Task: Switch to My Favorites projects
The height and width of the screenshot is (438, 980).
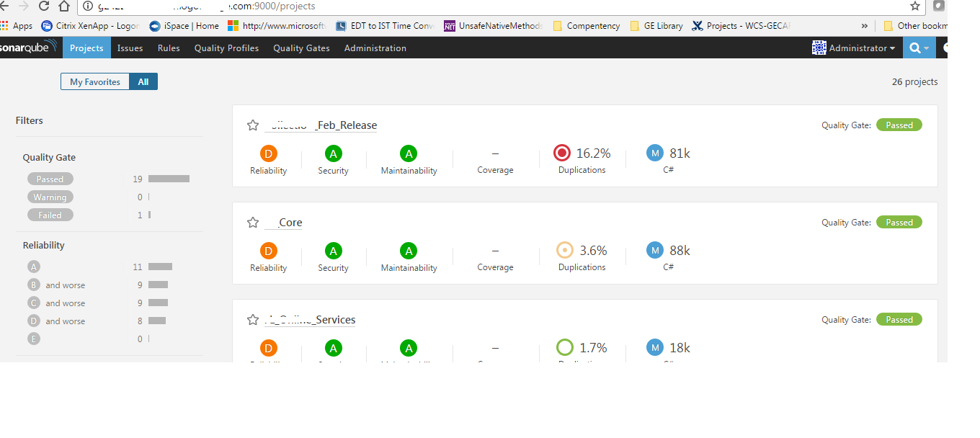Action: [95, 82]
